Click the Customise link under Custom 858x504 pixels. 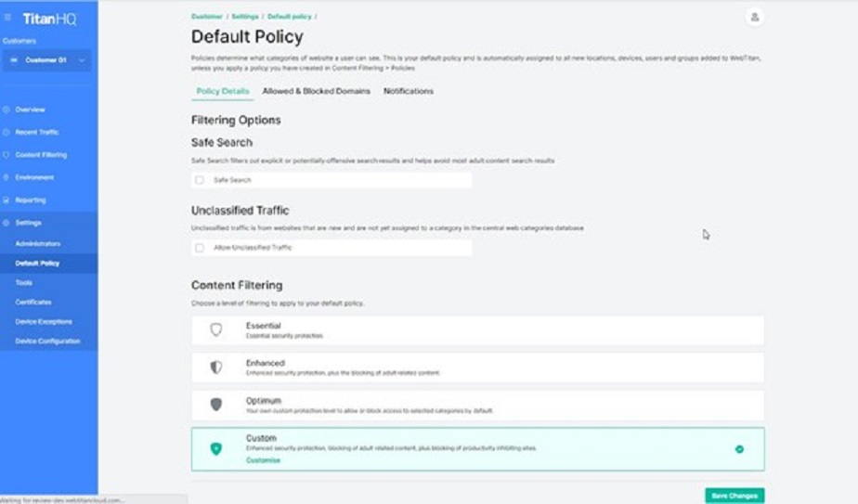(263, 460)
